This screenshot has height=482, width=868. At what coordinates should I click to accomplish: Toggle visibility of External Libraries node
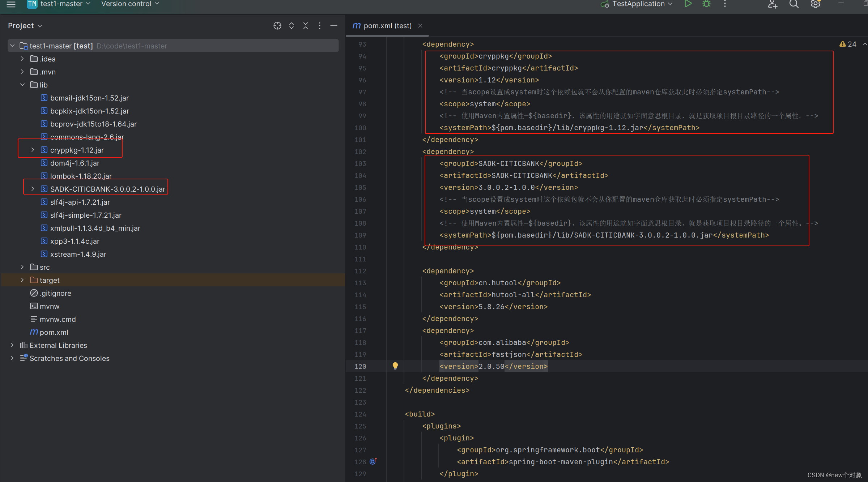pyautogui.click(x=12, y=345)
